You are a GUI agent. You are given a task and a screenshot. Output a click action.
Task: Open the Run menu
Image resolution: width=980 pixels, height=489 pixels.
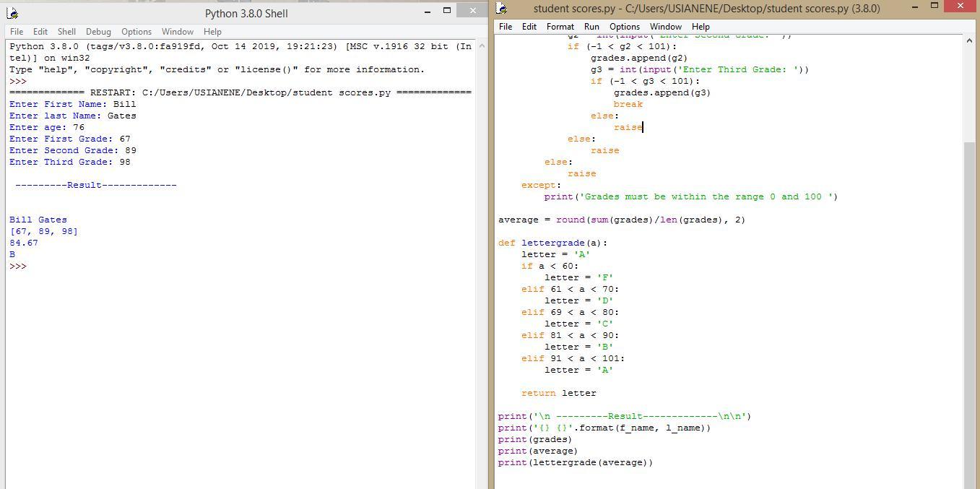(591, 27)
